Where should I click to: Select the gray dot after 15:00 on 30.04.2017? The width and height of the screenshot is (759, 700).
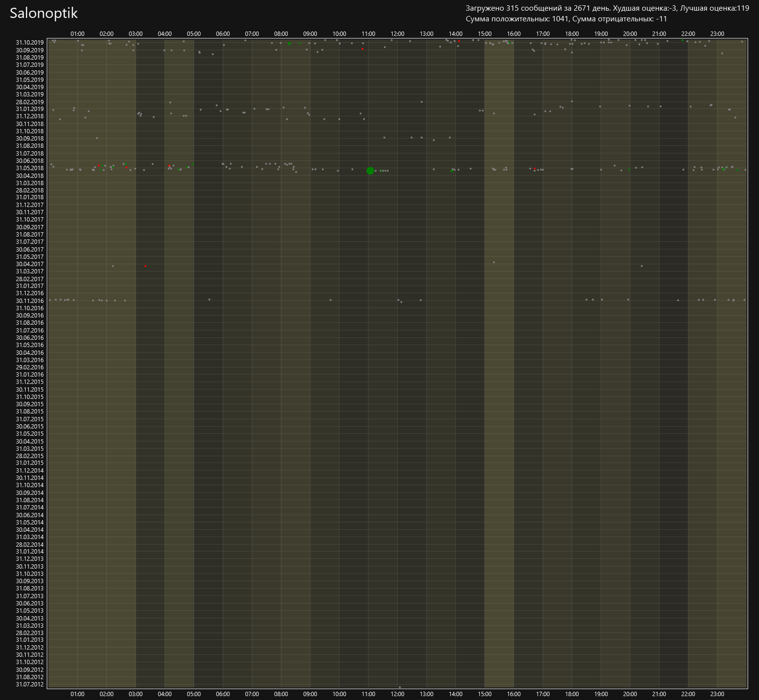point(494,262)
